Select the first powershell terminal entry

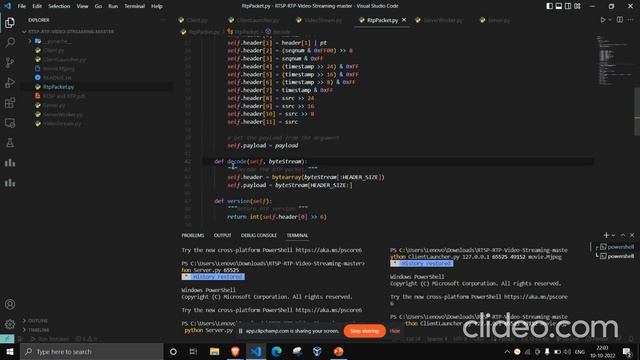pyautogui.click(x=617, y=247)
